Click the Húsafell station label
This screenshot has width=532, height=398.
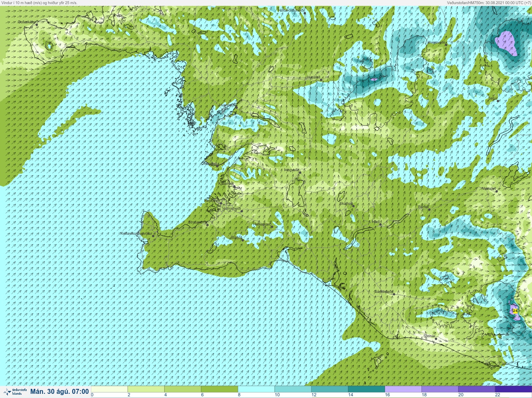pyautogui.click(x=313, y=77)
